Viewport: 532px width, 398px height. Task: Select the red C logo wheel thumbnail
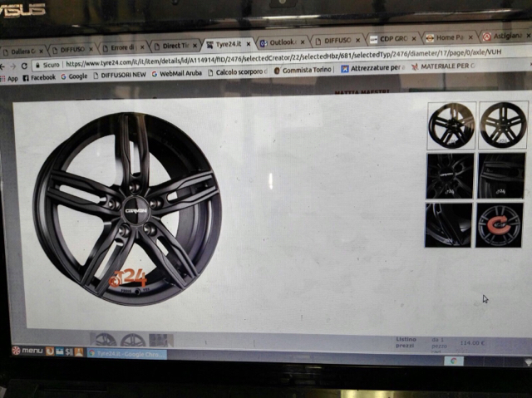[499, 225]
